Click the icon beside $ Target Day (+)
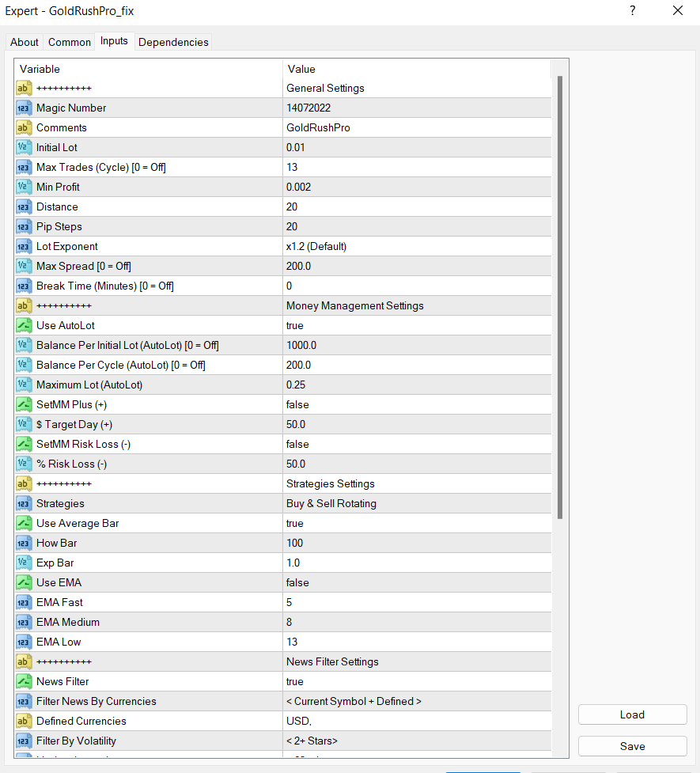The height and width of the screenshot is (773, 700). coord(24,424)
